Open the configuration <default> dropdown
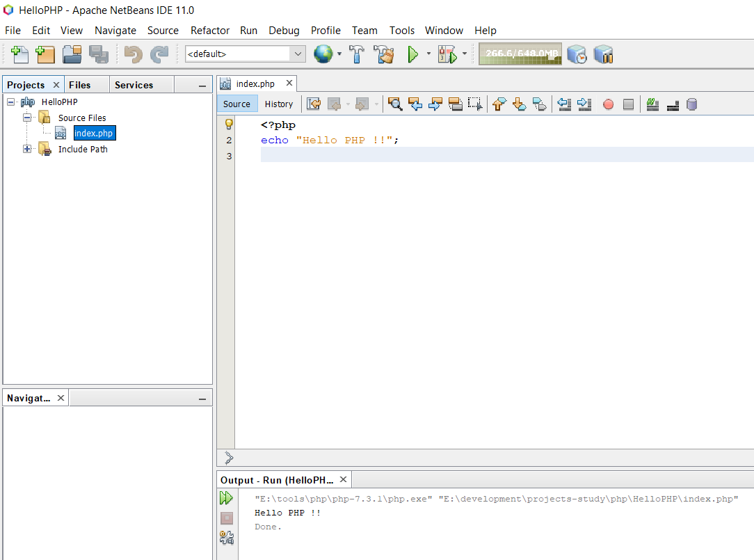The image size is (754, 560). pyautogui.click(x=246, y=54)
